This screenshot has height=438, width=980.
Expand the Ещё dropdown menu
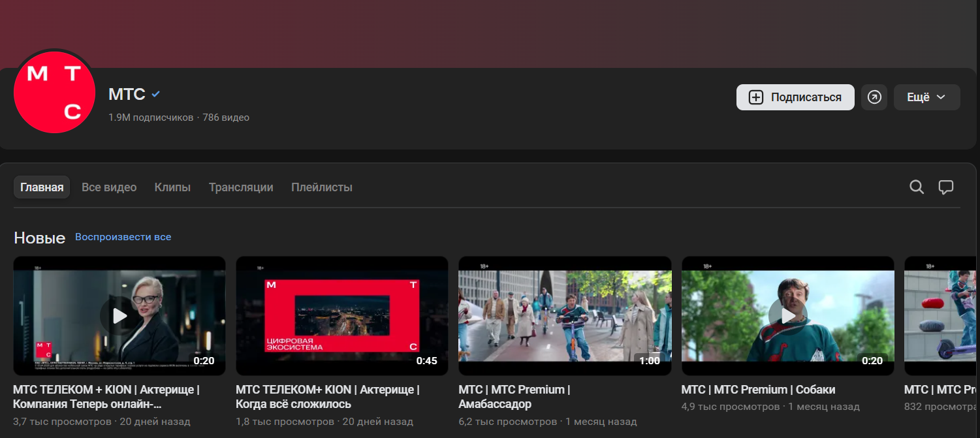[x=926, y=97]
